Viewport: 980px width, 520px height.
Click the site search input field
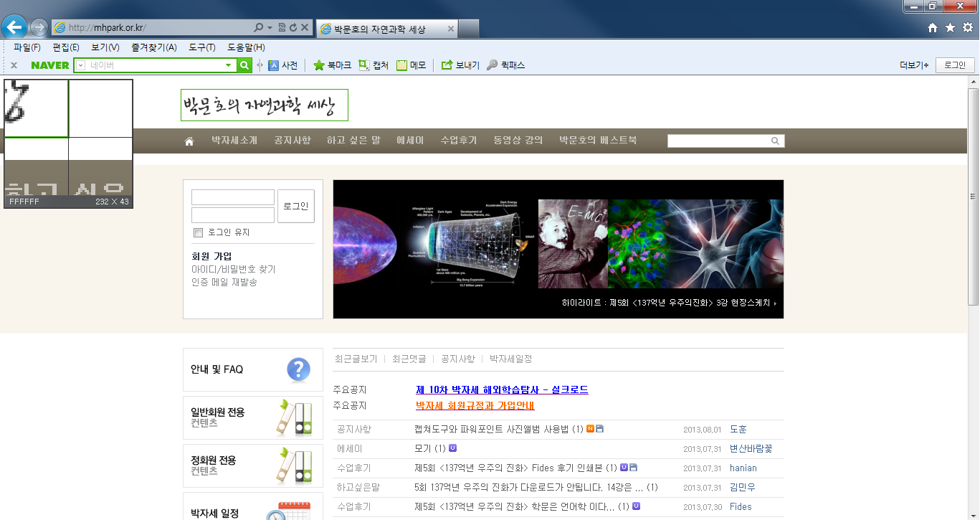coord(718,141)
